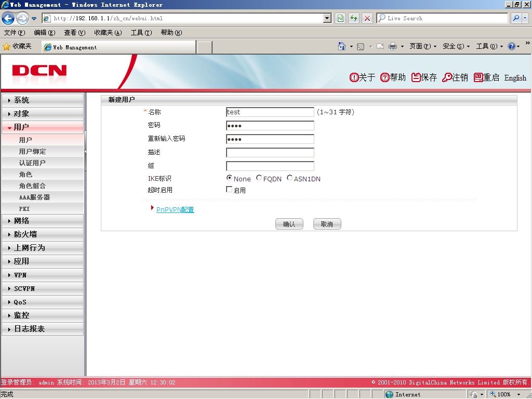Open the 收藏夹 menu

pos(108,33)
